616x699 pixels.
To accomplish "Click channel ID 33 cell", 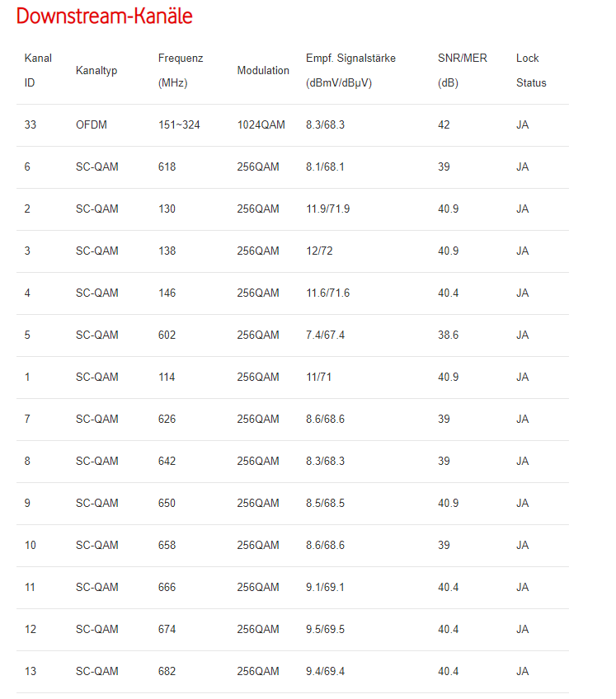I will tap(30, 125).
